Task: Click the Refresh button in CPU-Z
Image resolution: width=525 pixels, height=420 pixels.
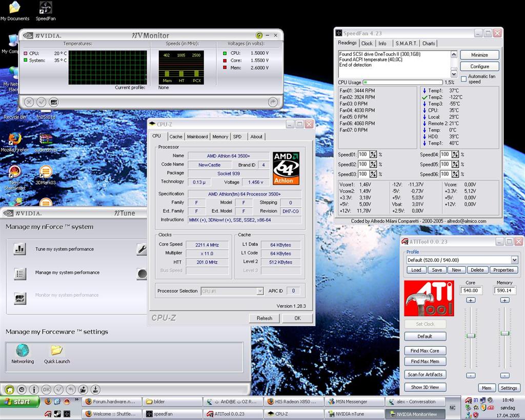Action: [x=264, y=318]
